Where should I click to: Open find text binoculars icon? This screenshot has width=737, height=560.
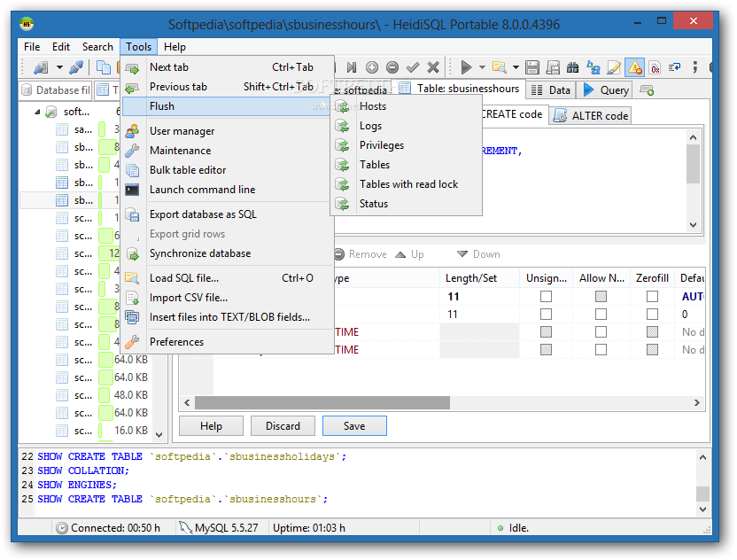point(572,67)
